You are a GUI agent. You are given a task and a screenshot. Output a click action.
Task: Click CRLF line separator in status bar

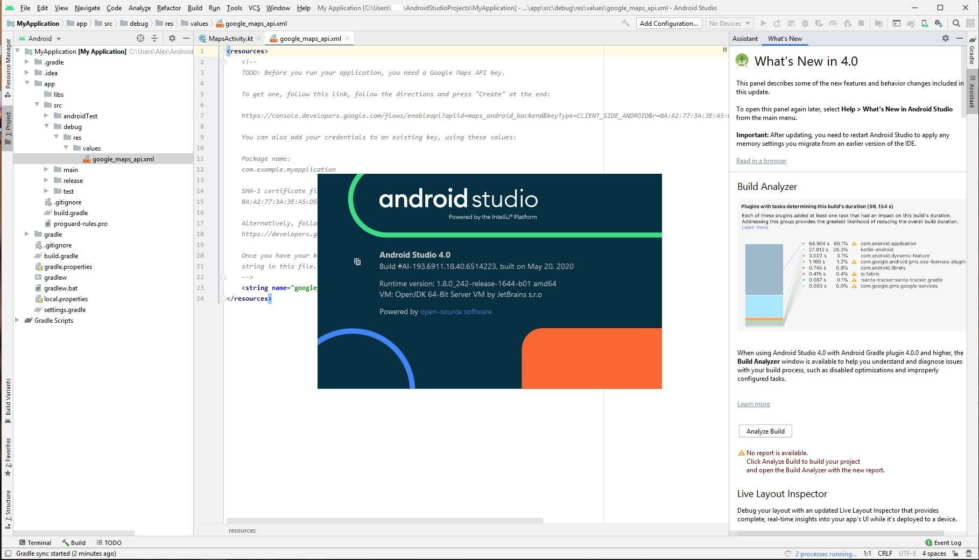(885, 554)
